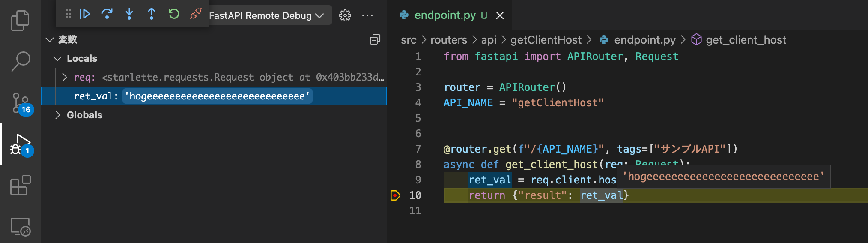Click the routers breadcrumb
This screenshot has width=868, height=243.
[x=448, y=40]
